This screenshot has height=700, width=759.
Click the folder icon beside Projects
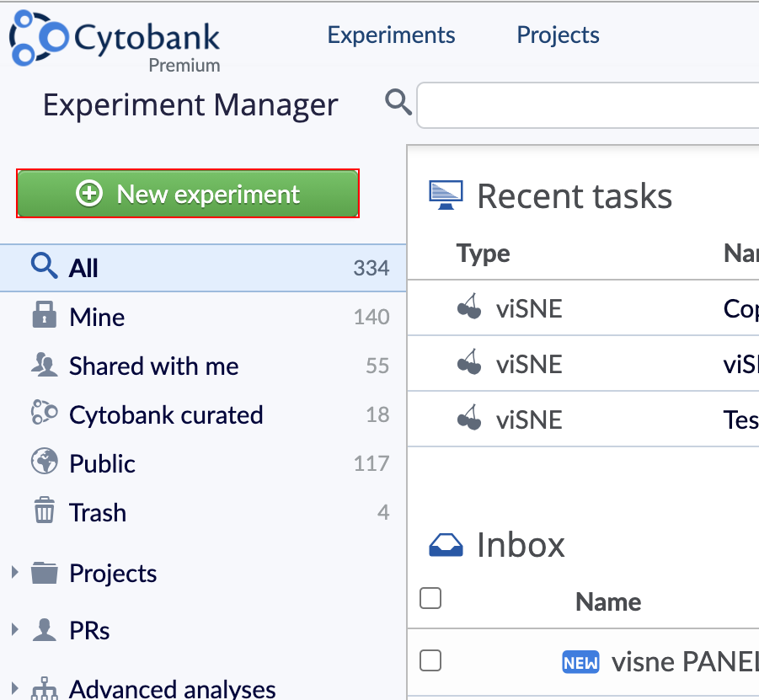(44, 573)
